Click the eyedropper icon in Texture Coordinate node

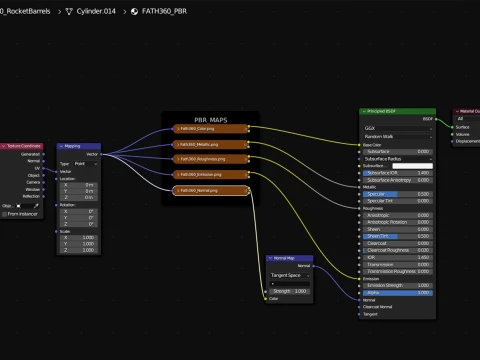point(36,206)
